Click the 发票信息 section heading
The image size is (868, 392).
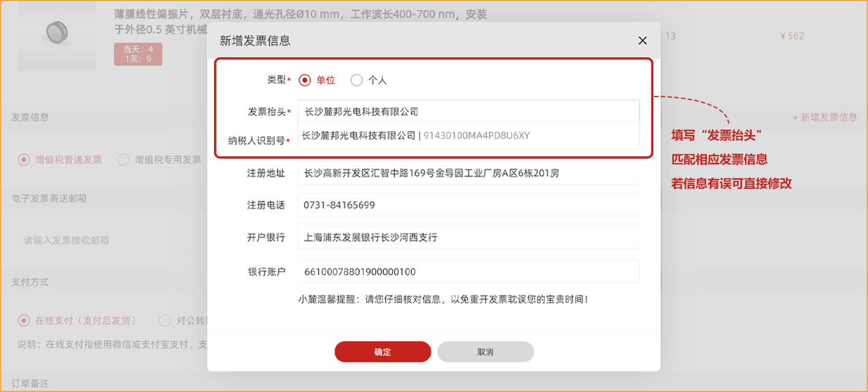(x=30, y=117)
